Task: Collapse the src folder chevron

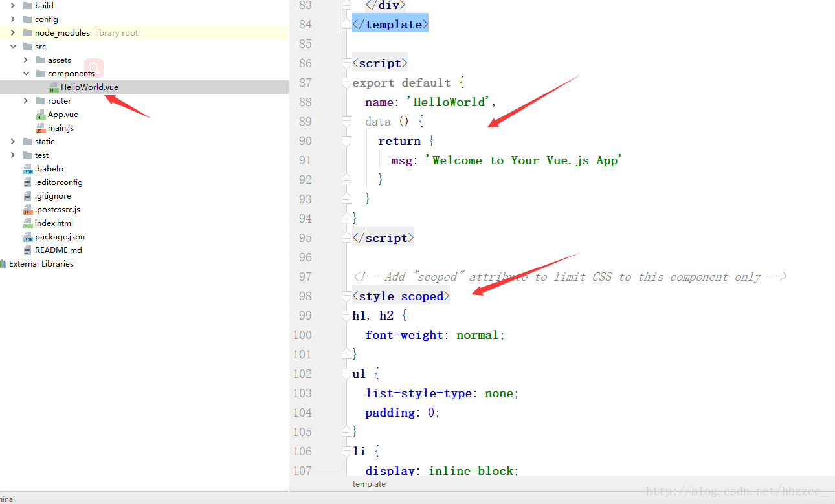Action: tap(13, 47)
